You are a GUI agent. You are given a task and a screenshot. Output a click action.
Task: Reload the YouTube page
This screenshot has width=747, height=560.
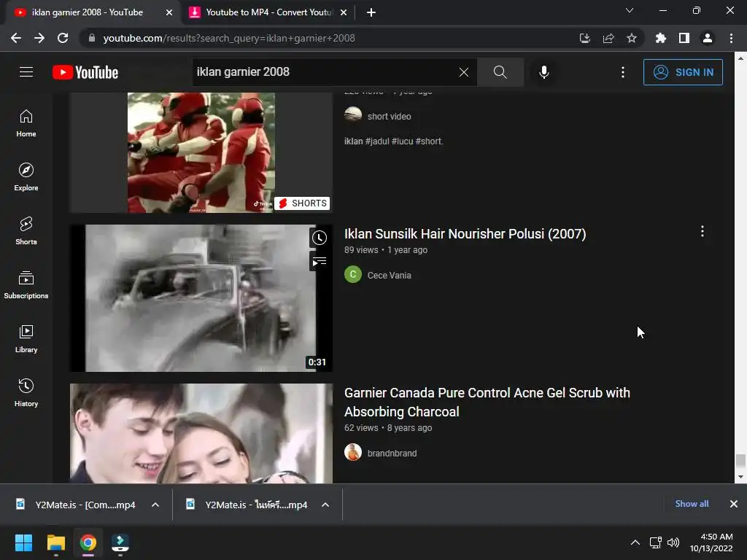(63, 38)
